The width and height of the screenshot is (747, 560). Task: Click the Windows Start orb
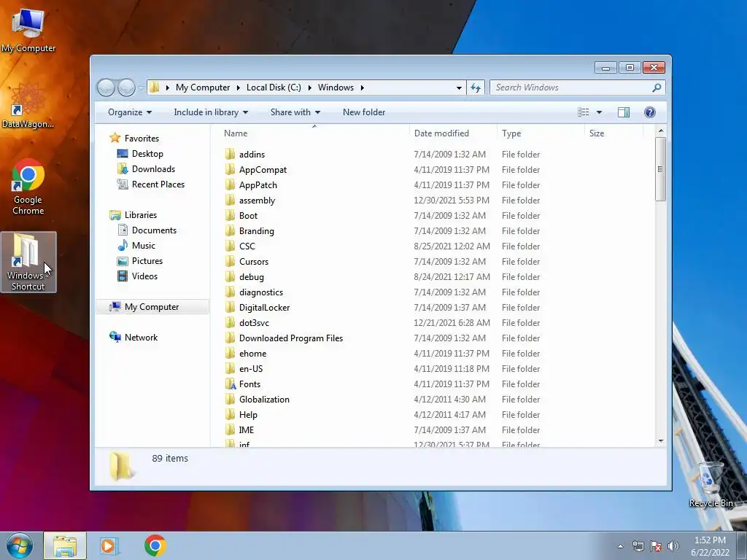click(x=20, y=545)
